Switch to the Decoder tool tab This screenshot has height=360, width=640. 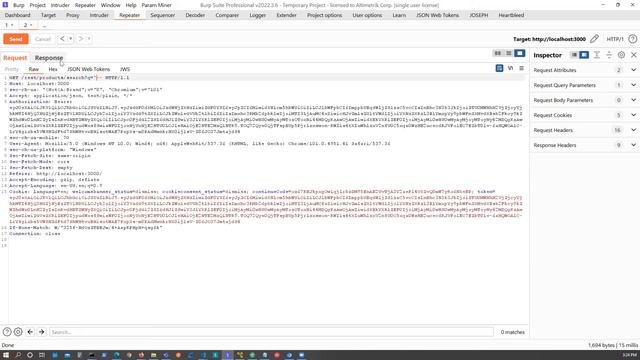195,15
